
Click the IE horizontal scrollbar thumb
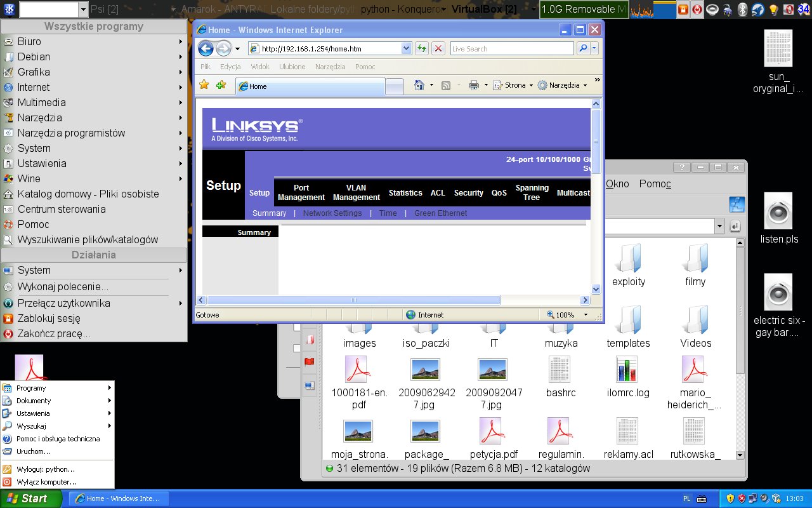tap(353, 300)
